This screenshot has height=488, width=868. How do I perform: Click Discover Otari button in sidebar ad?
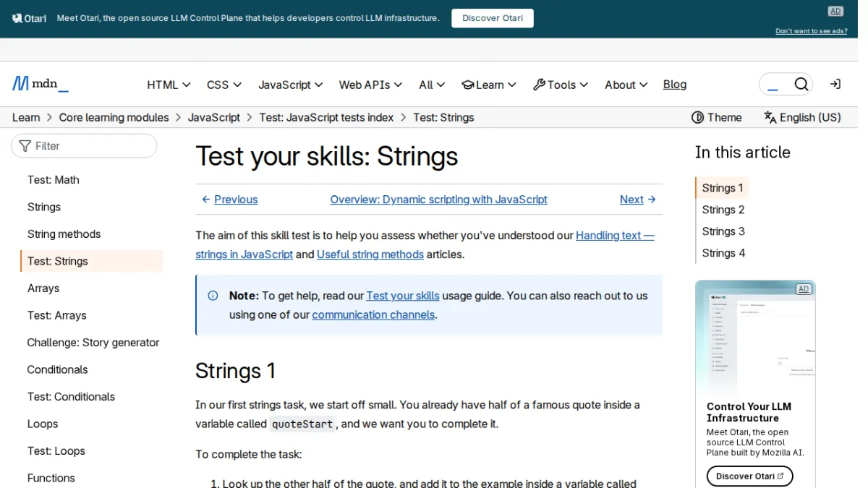(x=750, y=476)
